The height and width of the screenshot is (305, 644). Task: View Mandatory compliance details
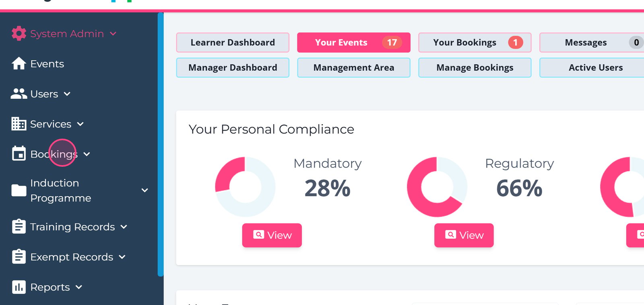[x=272, y=235]
